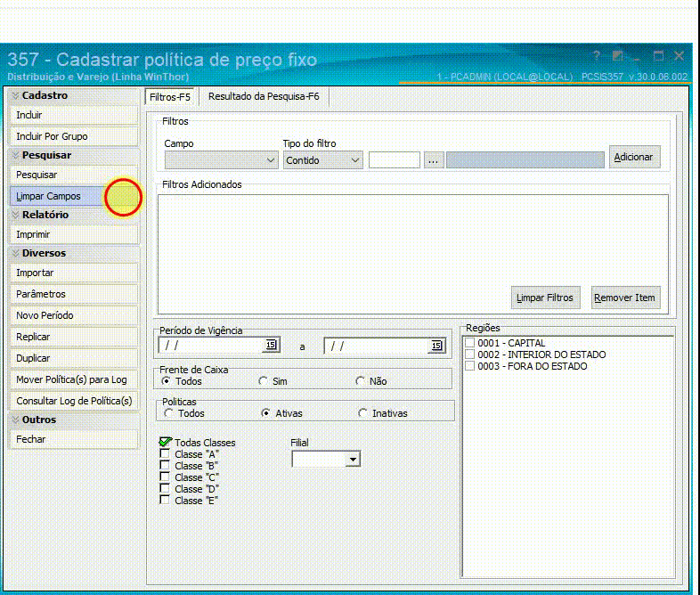The image size is (700, 595).
Task: Click the Remover Item button
Action: point(626,297)
